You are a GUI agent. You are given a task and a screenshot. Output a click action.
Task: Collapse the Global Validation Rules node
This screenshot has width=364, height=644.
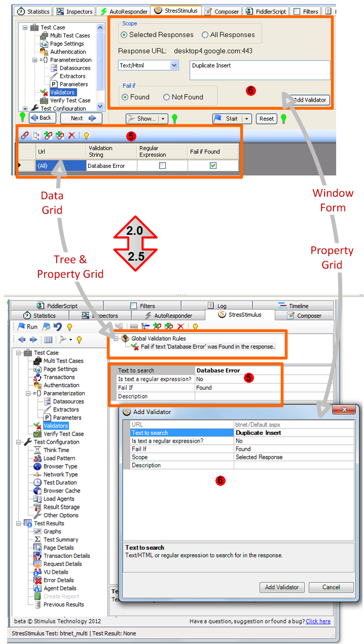point(116,338)
